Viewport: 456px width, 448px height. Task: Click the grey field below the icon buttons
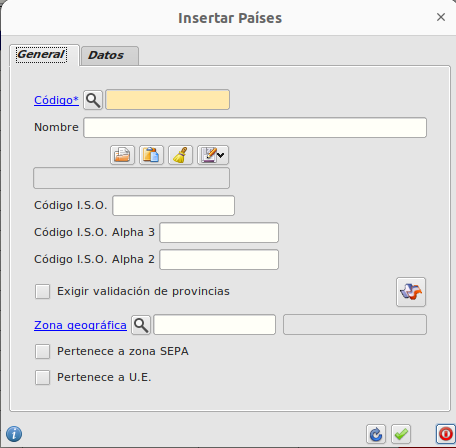click(131, 178)
